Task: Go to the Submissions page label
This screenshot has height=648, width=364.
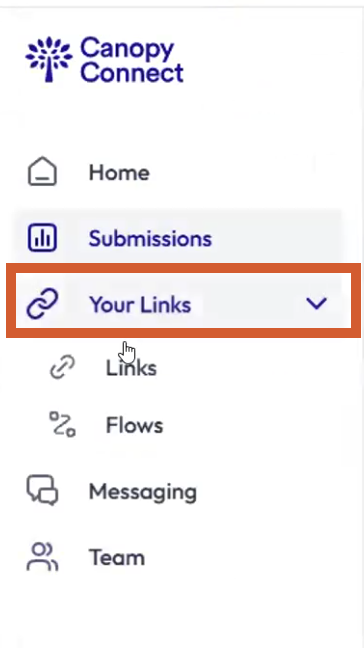Action: (x=150, y=238)
